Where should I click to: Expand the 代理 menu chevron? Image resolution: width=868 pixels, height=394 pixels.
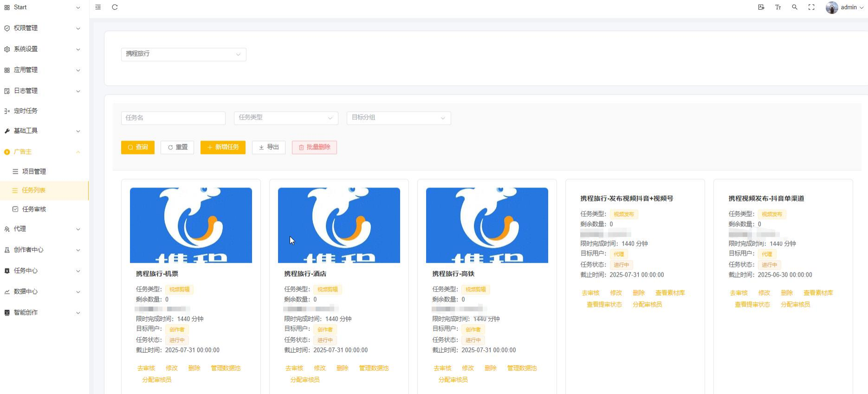(x=78, y=229)
